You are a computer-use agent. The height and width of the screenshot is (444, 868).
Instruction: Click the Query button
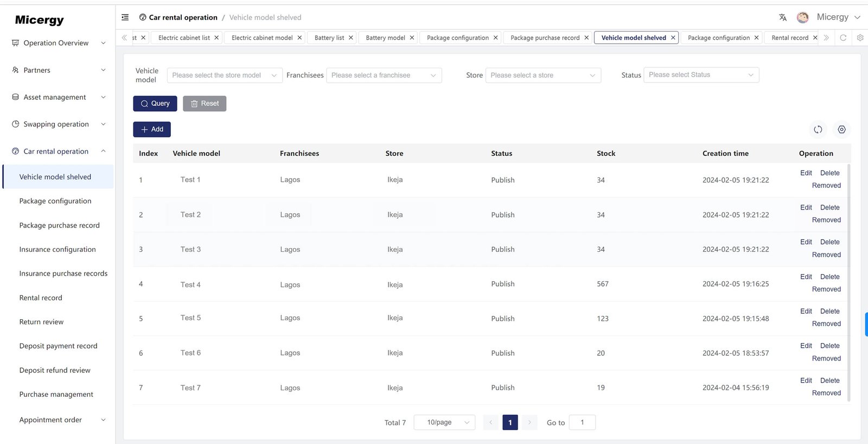pyautogui.click(x=155, y=104)
